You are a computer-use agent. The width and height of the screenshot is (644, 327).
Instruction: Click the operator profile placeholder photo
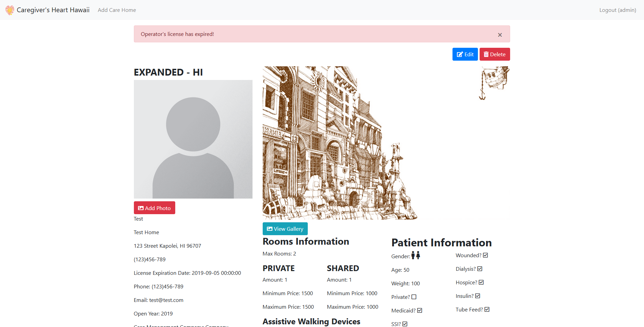pos(193,139)
